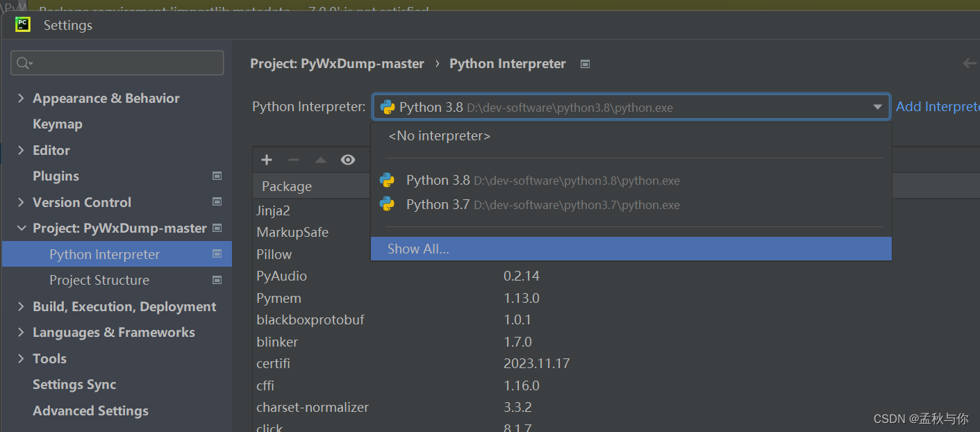Click the upgrade package up-arrow icon
Image resolution: width=980 pixels, height=432 pixels.
[320, 160]
